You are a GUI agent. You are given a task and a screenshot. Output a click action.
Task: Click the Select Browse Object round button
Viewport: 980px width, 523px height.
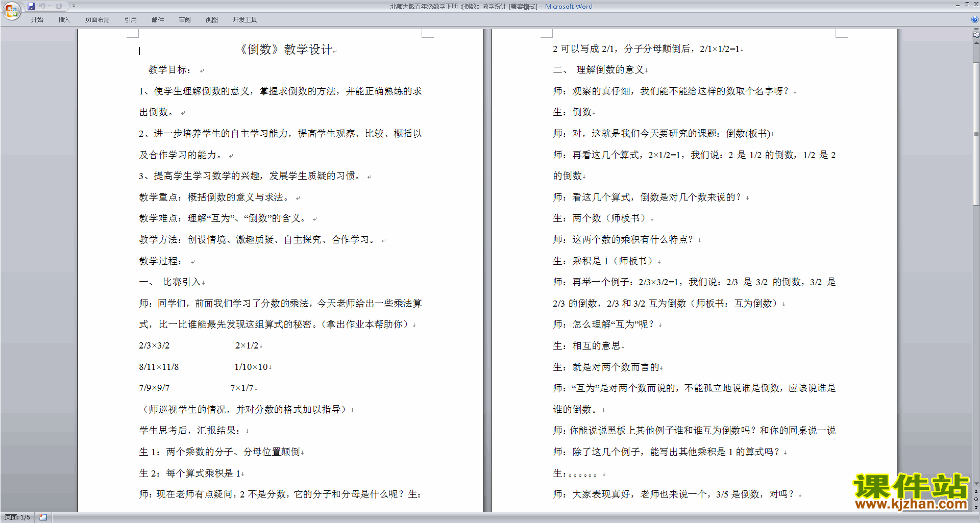[x=976, y=500]
